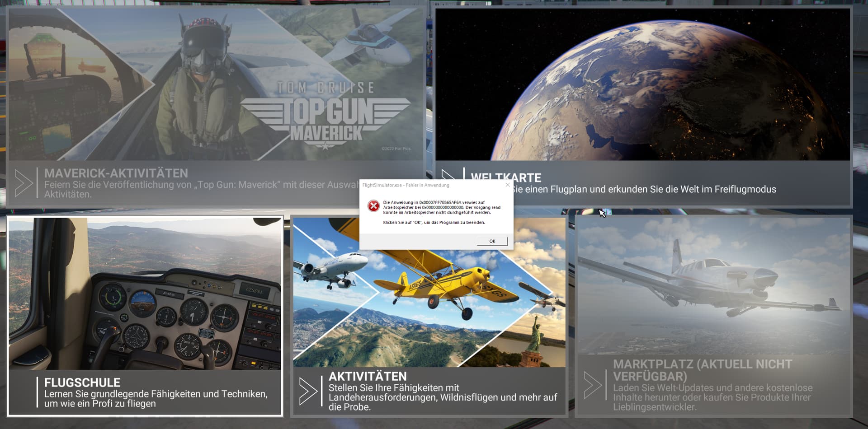Select the double-arrow icon beside Aktivitäten

[x=308, y=391]
